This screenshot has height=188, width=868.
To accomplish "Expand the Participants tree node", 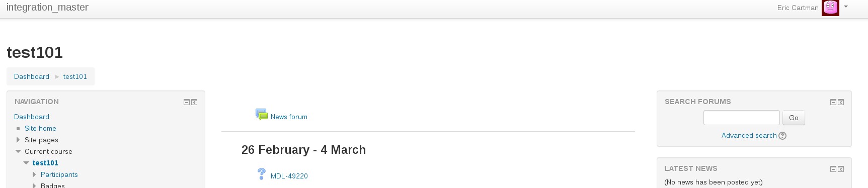I will (34, 174).
